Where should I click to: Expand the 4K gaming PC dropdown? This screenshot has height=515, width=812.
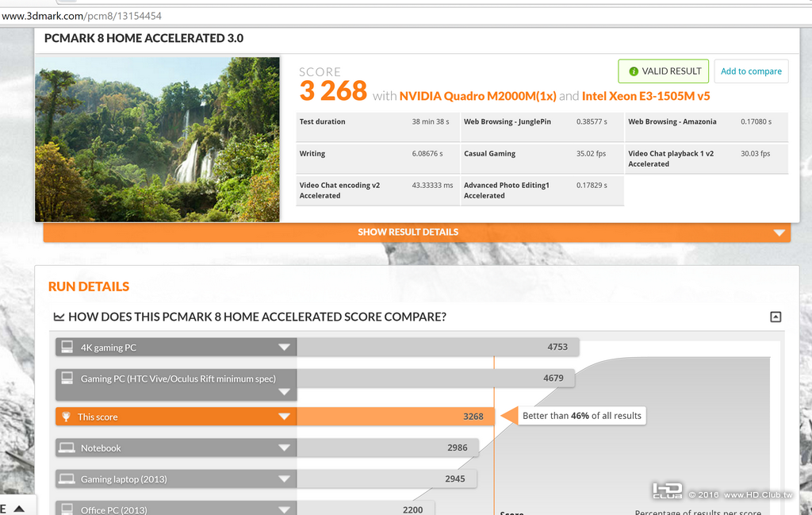coord(284,347)
